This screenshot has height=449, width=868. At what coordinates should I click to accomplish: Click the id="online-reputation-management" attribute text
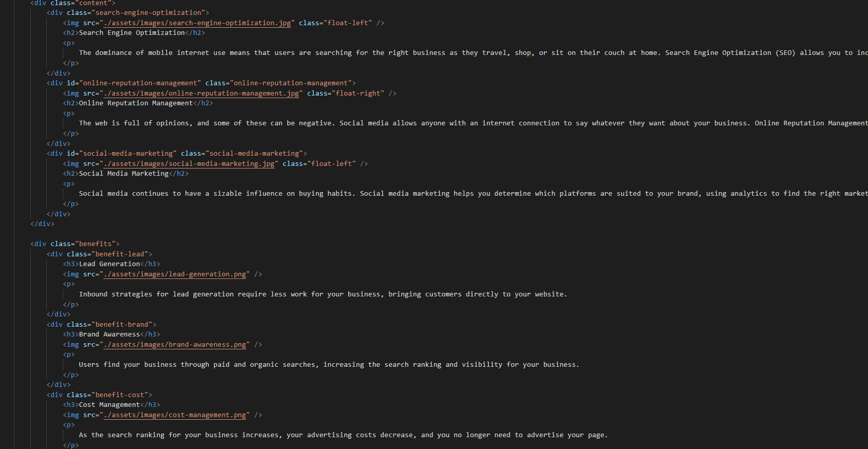[134, 83]
